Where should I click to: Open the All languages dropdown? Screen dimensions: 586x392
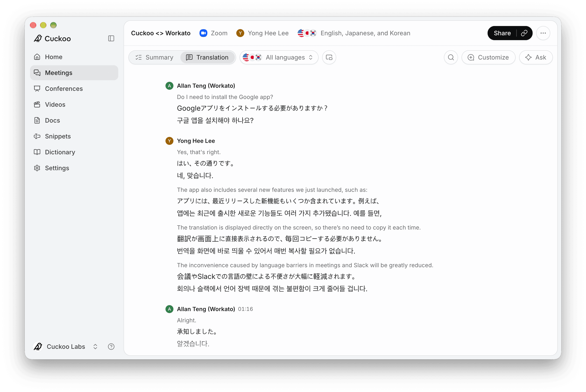(x=279, y=57)
